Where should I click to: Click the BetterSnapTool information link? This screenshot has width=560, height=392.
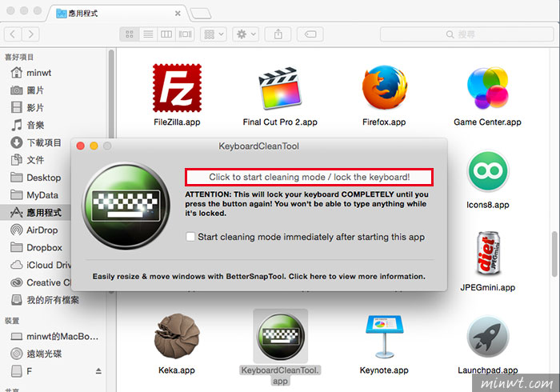(x=259, y=277)
